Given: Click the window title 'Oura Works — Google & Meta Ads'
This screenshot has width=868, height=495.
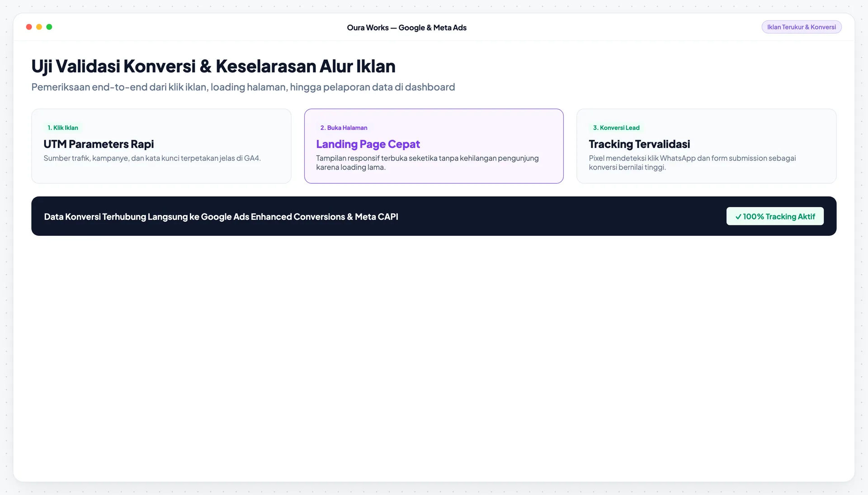Looking at the screenshot, I should pos(406,28).
